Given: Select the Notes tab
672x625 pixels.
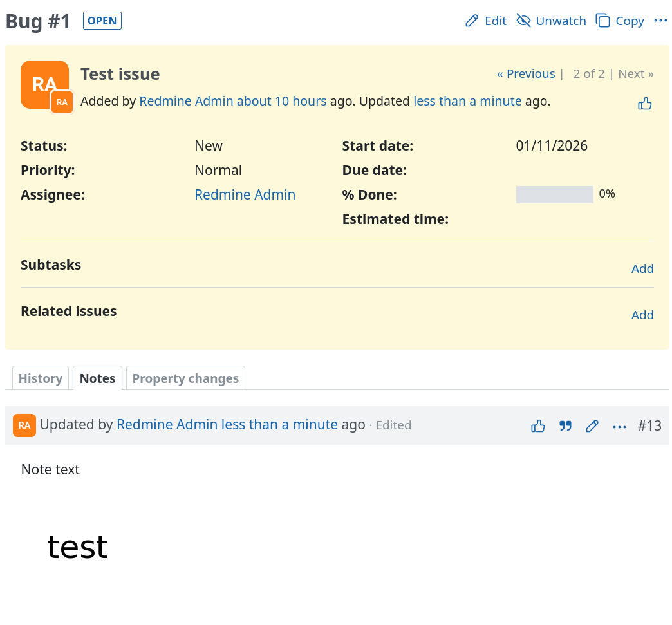Looking at the screenshot, I should [x=97, y=378].
